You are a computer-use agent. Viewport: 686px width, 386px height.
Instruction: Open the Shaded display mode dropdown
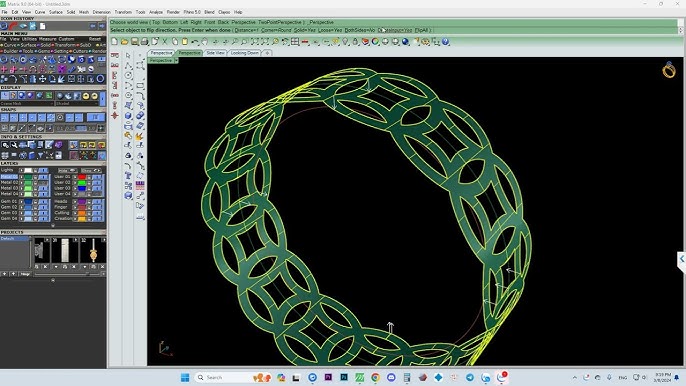pyautogui.click(x=77, y=104)
